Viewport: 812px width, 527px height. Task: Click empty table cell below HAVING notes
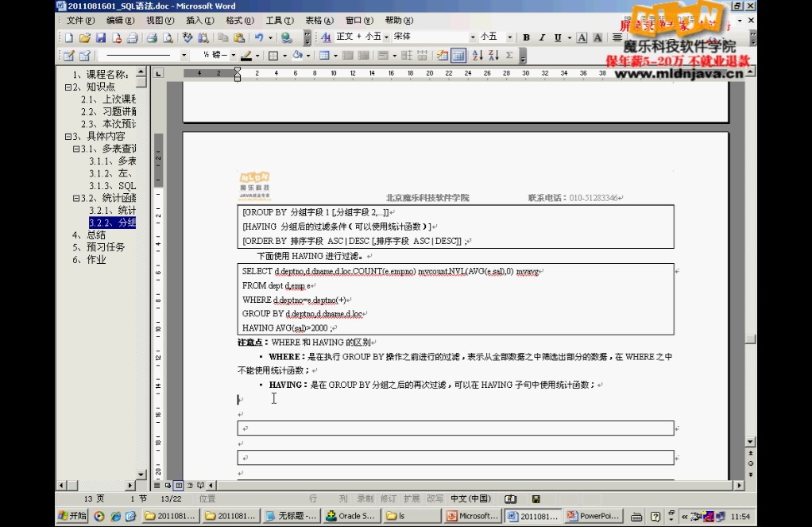(456, 428)
